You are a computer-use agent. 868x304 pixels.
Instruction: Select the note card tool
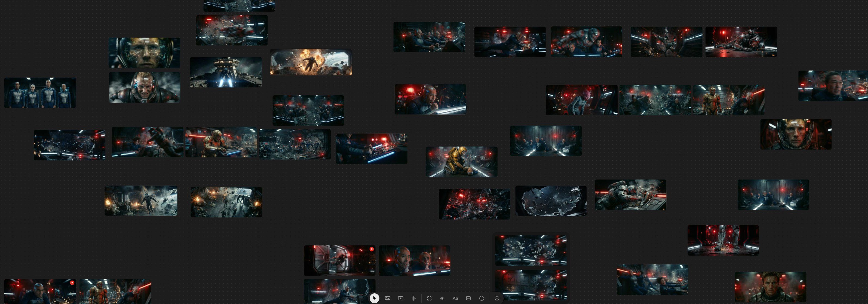[468, 298]
